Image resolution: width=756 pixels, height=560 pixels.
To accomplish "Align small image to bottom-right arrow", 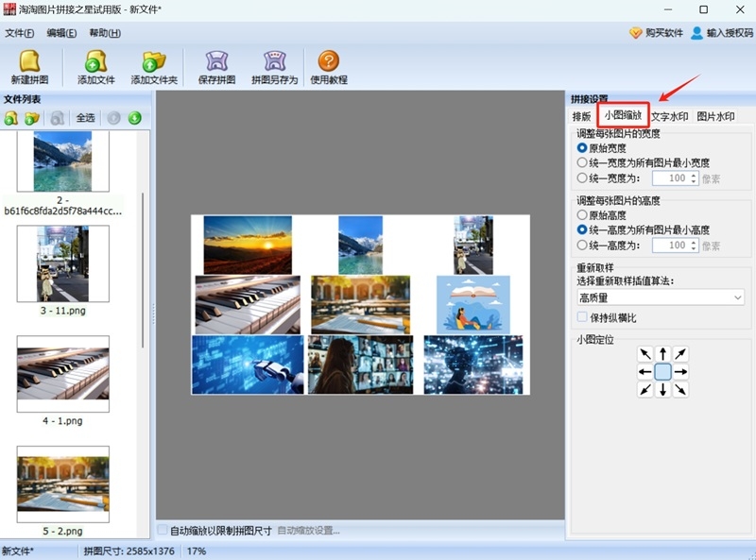I will (680, 389).
